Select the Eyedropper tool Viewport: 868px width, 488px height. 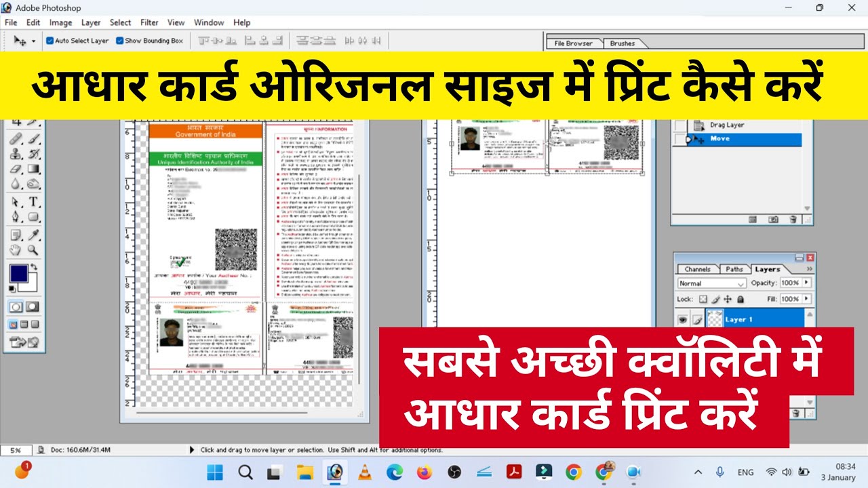coord(33,235)
